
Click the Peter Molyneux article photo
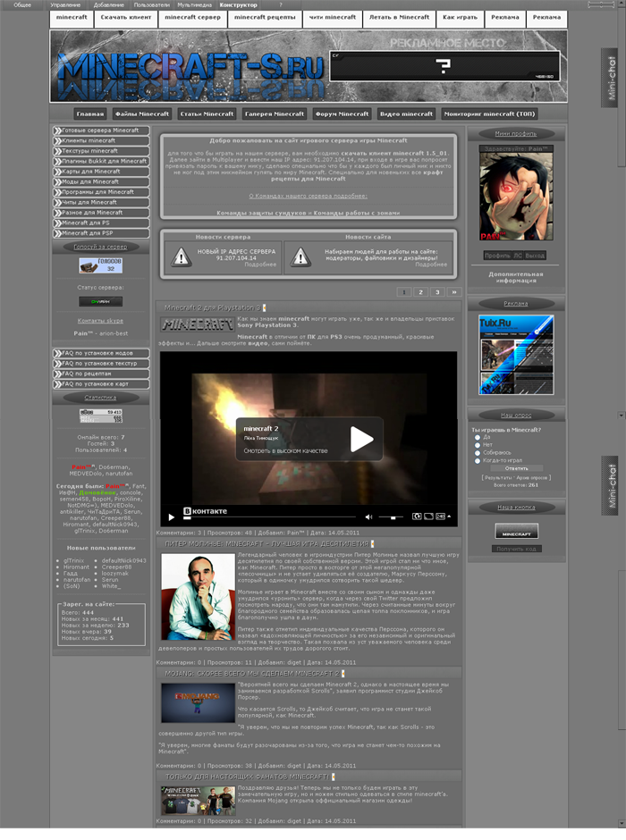(198, 597)
